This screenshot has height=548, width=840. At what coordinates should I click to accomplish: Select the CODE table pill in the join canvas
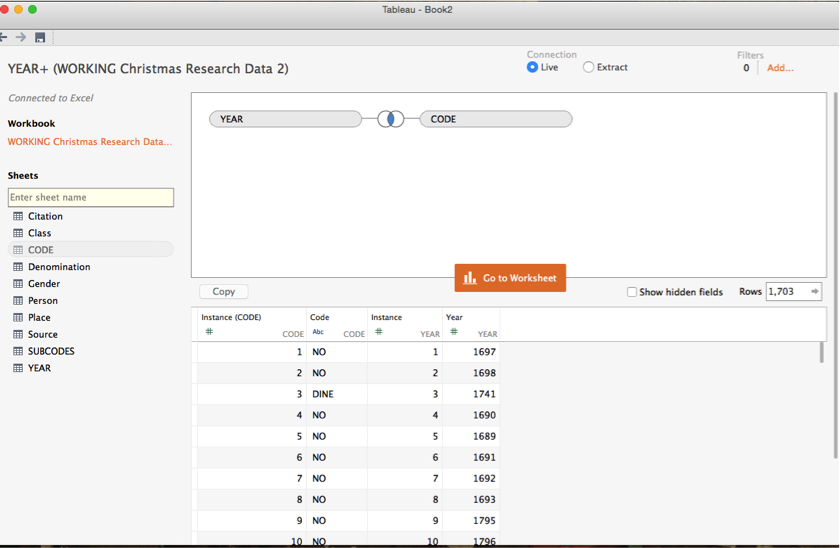coord(496,119)
